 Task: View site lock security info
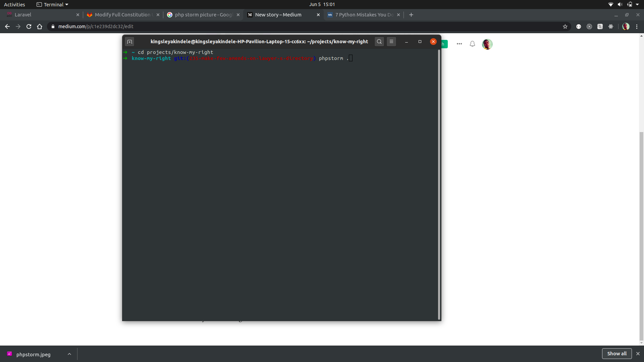click(53, 26)
